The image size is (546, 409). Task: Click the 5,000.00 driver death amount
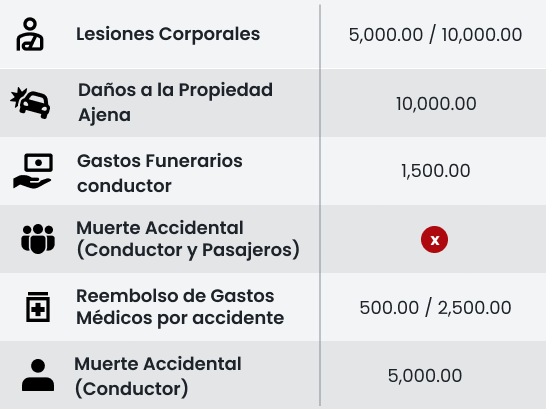point(425,376)
